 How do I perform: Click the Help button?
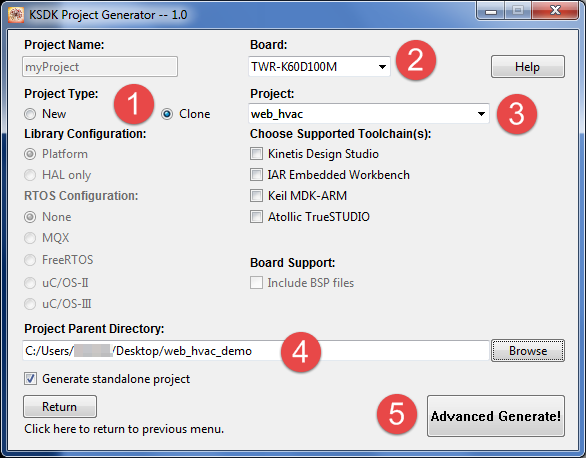527,66
